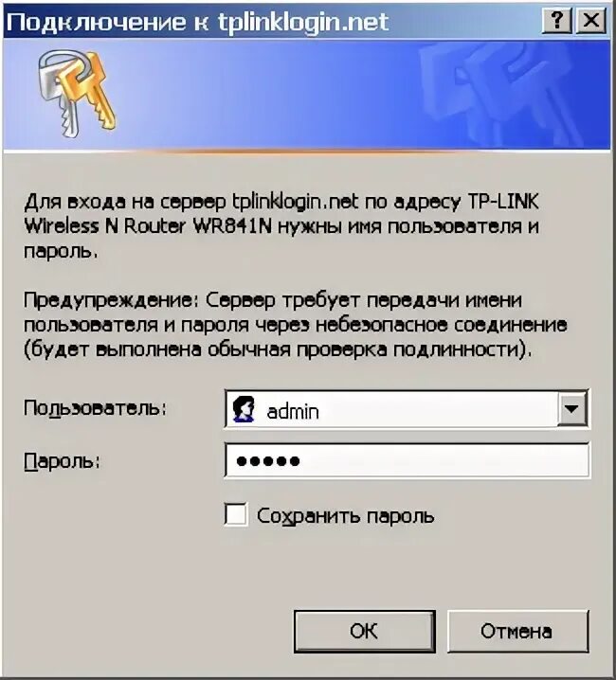The height and width of the screenshot is (680, 616).
Task: Click the WR841N router name text
Action: click(x=232, y=226)
